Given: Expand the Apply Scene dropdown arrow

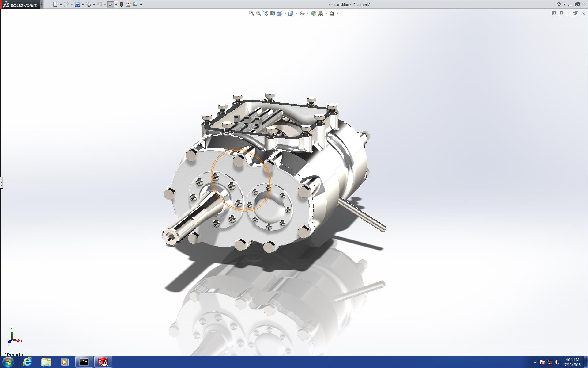Looking at the screenshot, I should coord(326,13).
